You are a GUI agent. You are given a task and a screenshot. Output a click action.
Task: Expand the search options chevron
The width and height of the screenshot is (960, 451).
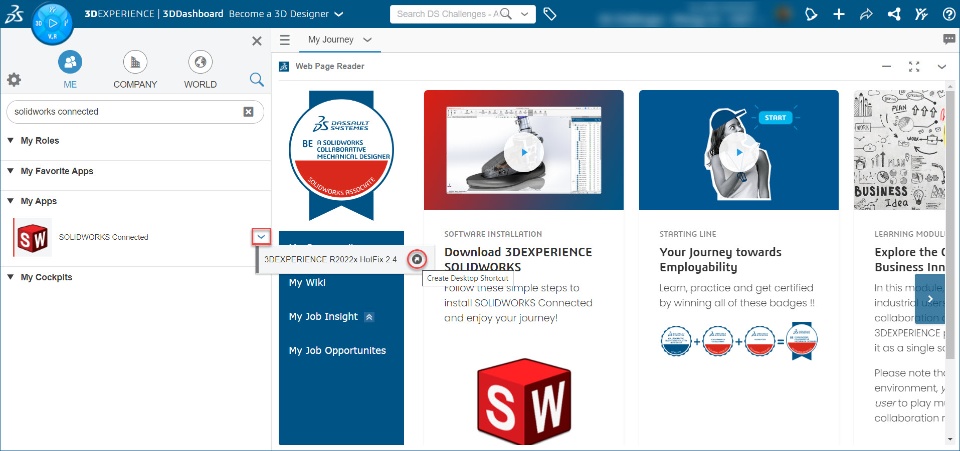click(525, 14)
